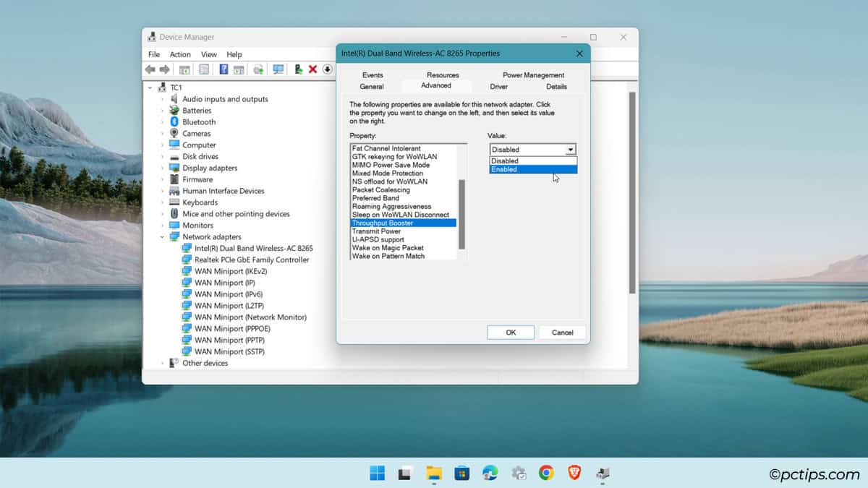Select the Fat Channel Intolerant property
This screenshot has width=868, height=488.
point(386,149)
